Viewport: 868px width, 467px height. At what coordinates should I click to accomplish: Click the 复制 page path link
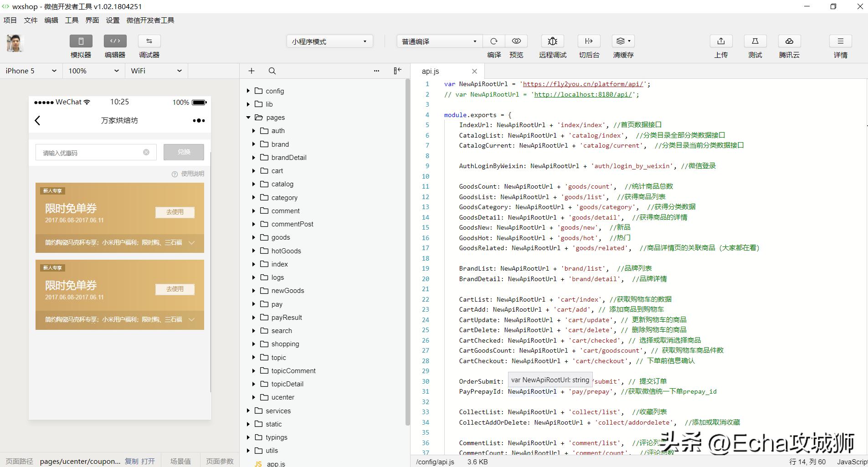131,461
